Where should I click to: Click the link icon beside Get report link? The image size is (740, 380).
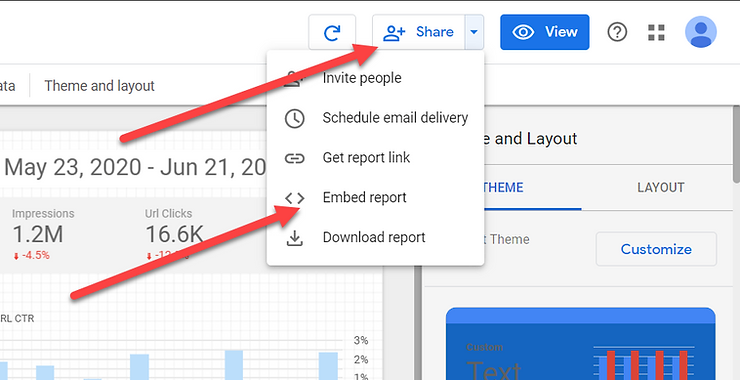(294, 158)
